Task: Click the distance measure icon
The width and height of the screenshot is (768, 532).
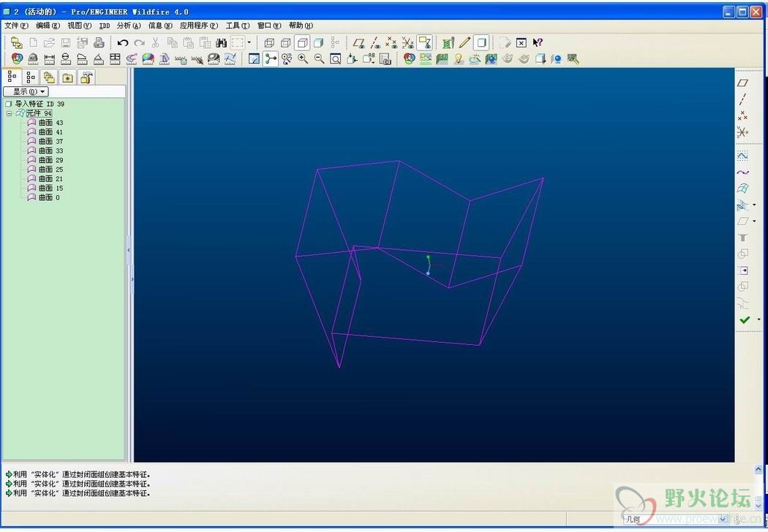Action: tap(50, 59)
